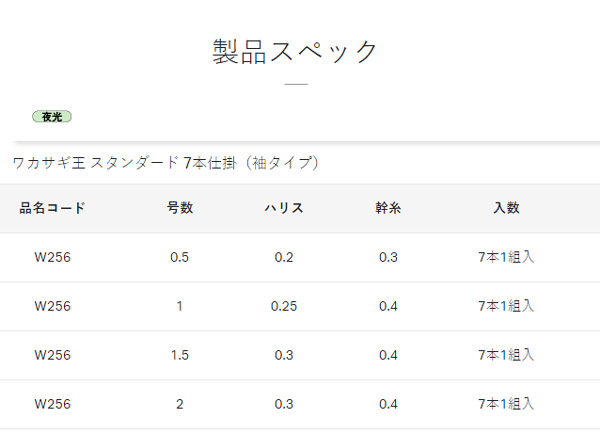Click W256 in the 2号 row
Image resolution: width=600 pixels, height=434 pixels.
click(x=52, y=404)
